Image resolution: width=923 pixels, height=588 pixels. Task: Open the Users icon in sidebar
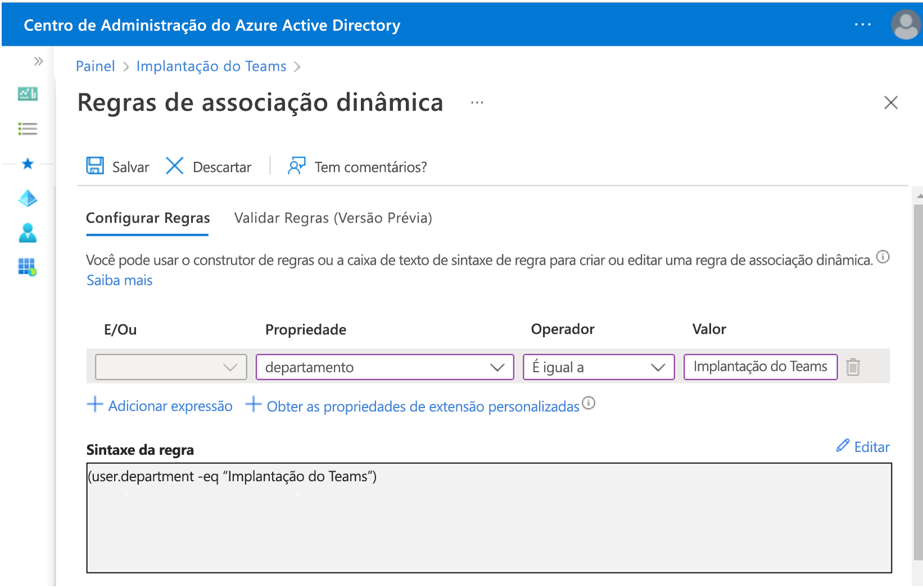[x=28, y=232]
